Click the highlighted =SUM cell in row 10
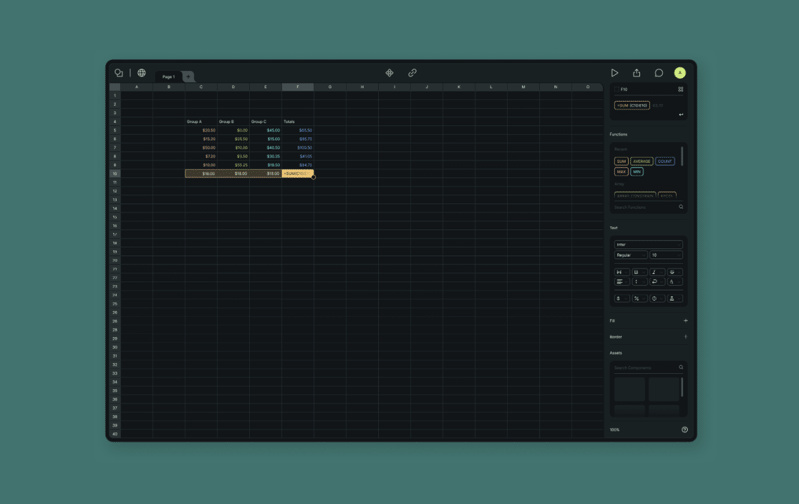The width and height of the screenshot is (799, 504). pos(298,173)
